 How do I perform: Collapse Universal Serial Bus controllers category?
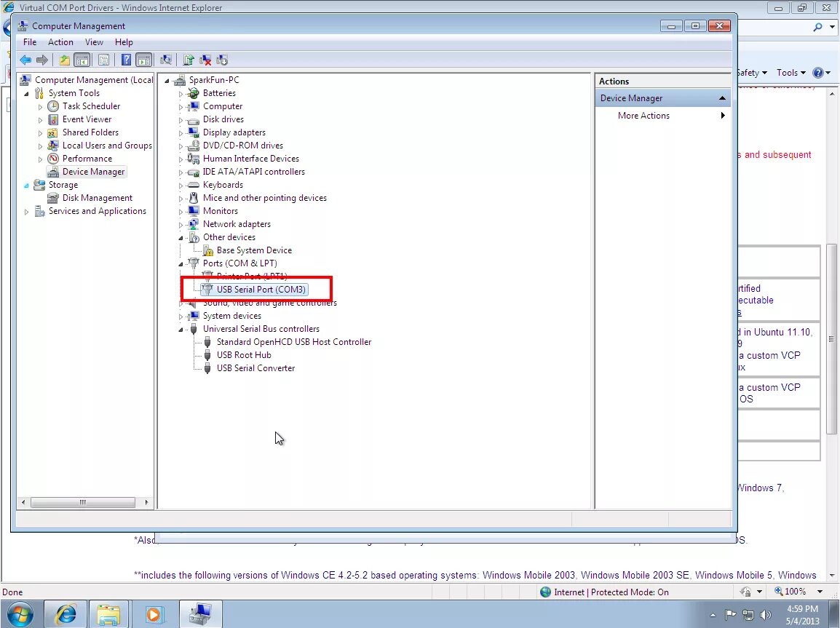coord(181,330)
